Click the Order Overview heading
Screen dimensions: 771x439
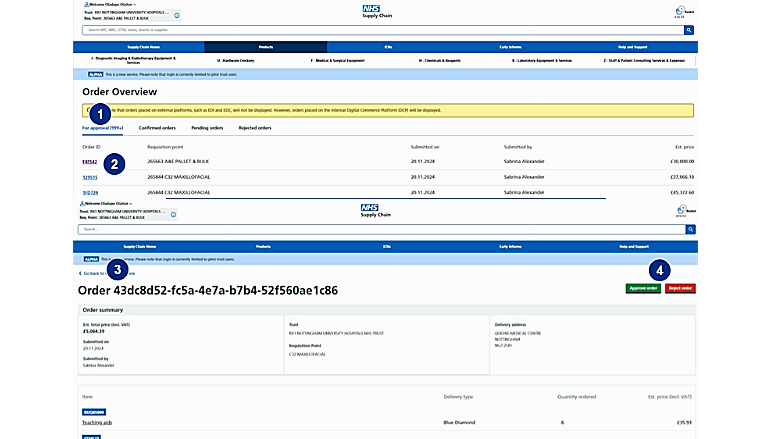[119, 92]
